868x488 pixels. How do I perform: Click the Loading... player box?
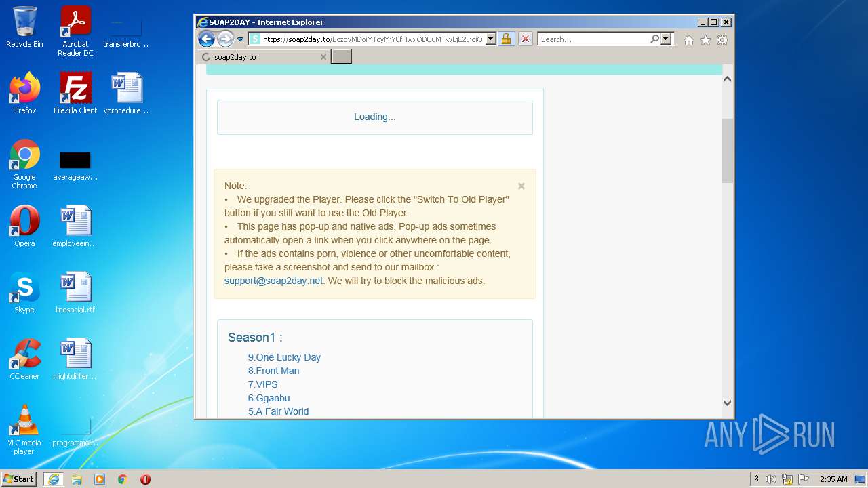(x=375, y=117)
